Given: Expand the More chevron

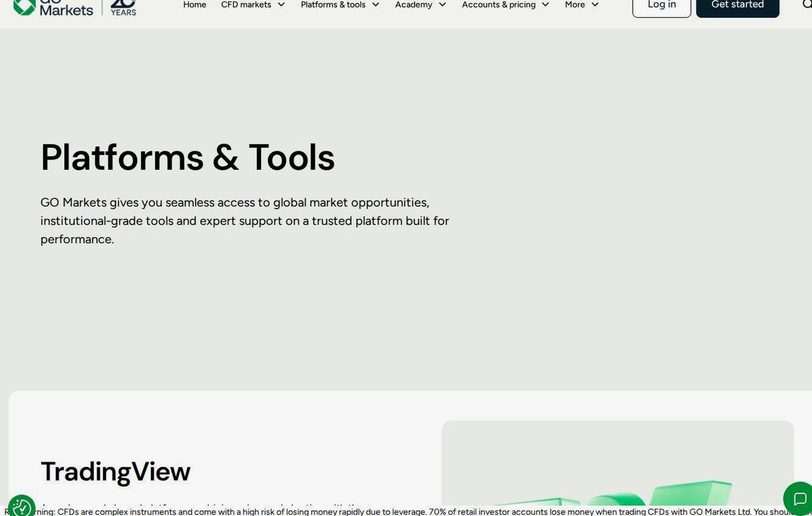Looking at the screenshot, I should point(595,5).
